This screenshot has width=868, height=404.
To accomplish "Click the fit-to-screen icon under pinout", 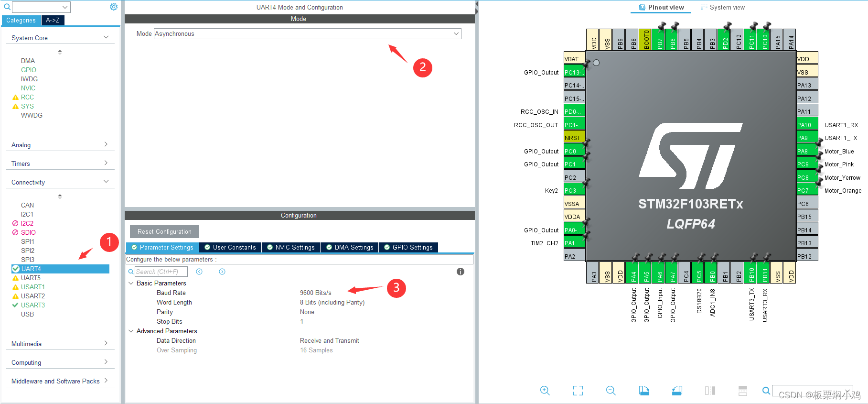I will tap(578, 391).
